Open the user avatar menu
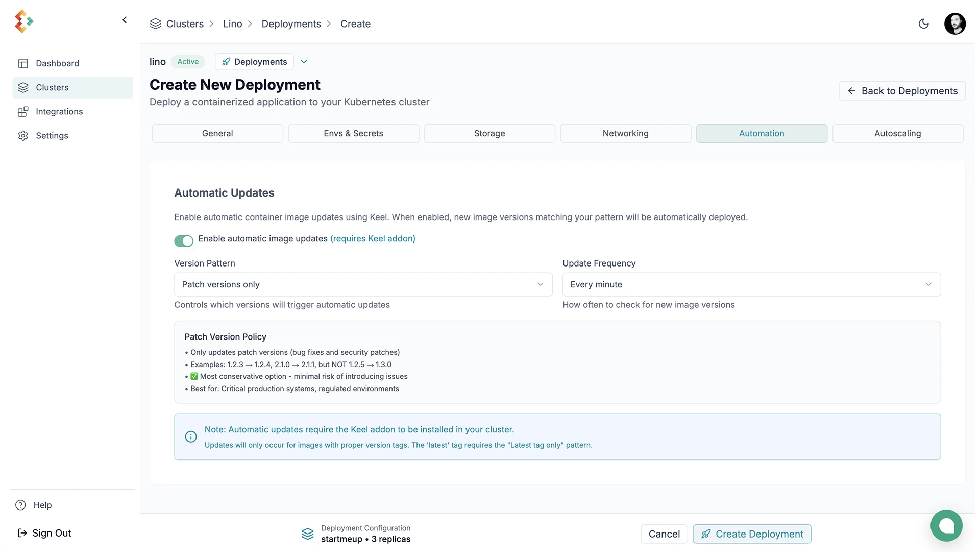Screen dimensions: 980x557 click(x=954, y=24)
